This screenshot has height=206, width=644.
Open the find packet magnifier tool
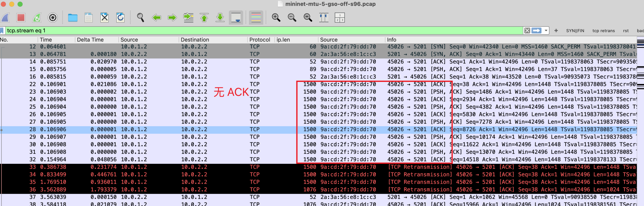point(140,18)
